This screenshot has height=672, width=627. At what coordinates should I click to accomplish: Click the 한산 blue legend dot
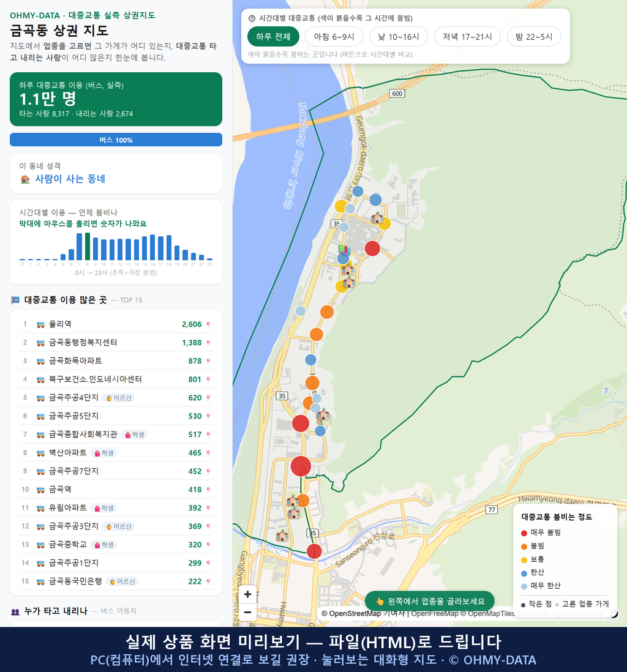point(524,573)
